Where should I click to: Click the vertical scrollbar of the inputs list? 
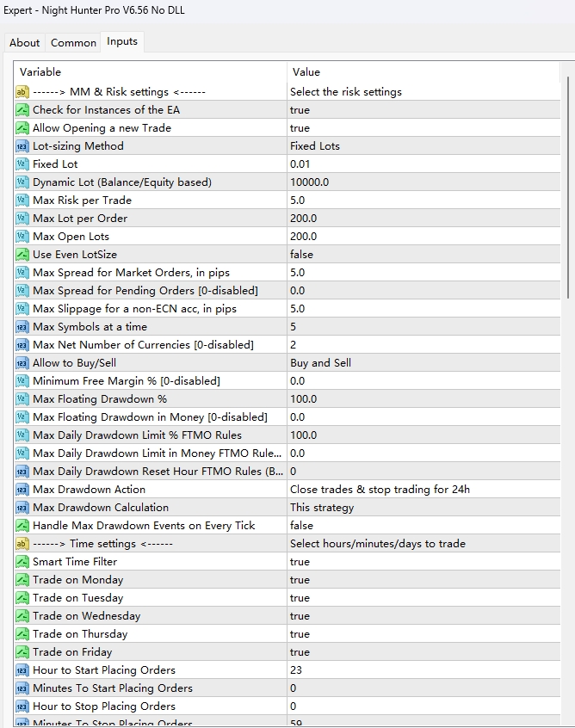(566, 189)
